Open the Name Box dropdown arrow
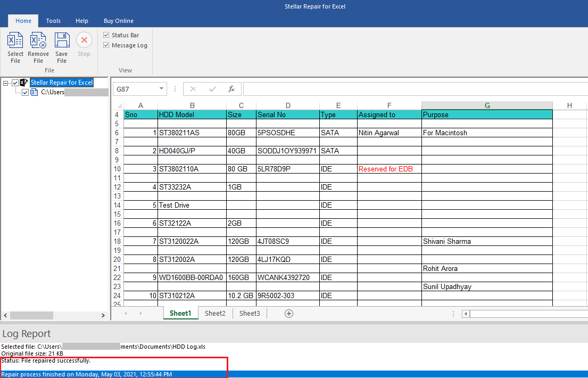Image resolution: width=588 pixels, height=378 pixels. (161, 89)
